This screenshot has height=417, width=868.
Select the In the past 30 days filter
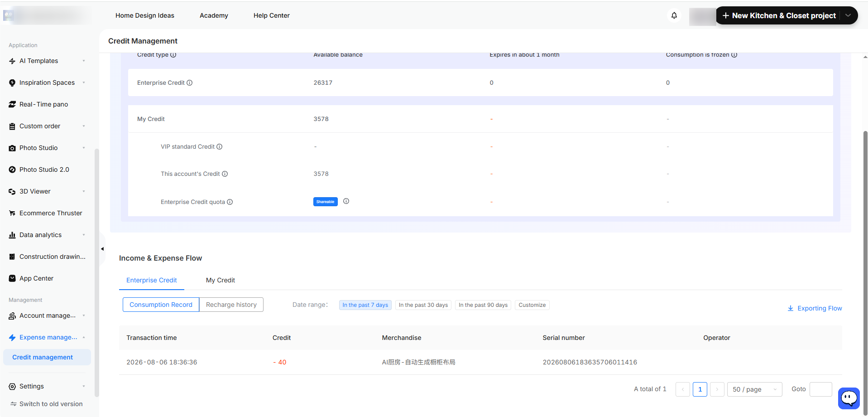click(x=423, y=305)
